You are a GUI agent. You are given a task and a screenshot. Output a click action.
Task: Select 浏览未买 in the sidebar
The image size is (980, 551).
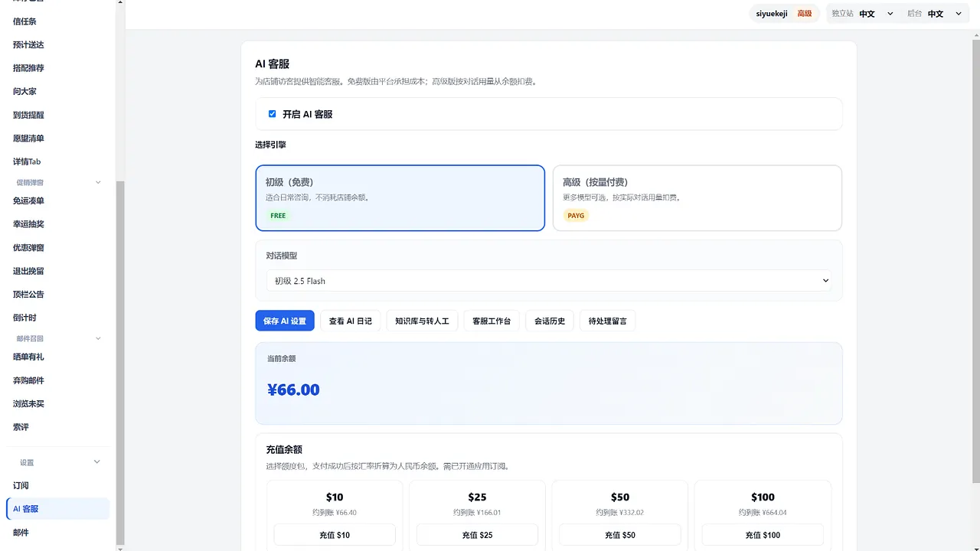(58, 403)
